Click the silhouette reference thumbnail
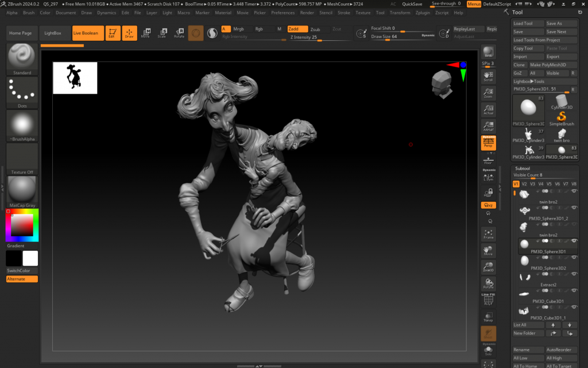 click(75, 78)
